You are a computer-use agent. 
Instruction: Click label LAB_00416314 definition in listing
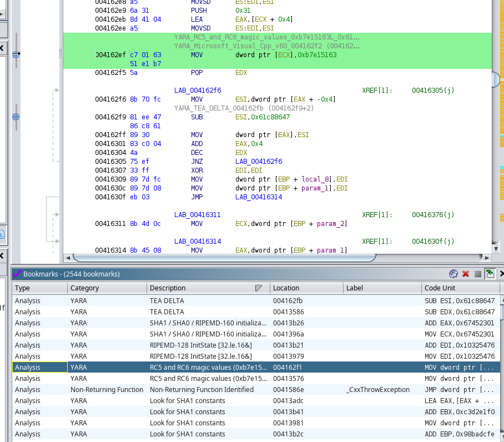[198, 242]
